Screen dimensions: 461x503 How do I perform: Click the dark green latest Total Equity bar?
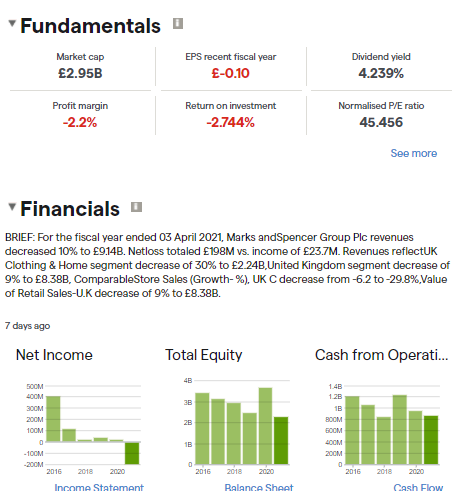[281, 440]
